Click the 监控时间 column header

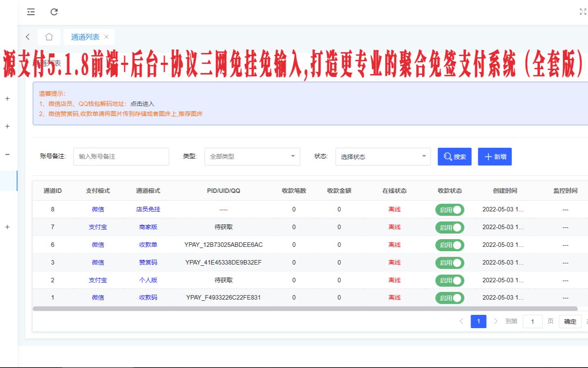(x=565, y=191)
